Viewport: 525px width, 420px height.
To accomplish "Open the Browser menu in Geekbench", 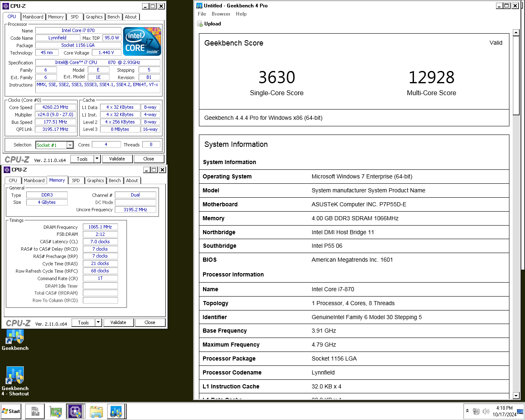I will click(x=221, y=14).
